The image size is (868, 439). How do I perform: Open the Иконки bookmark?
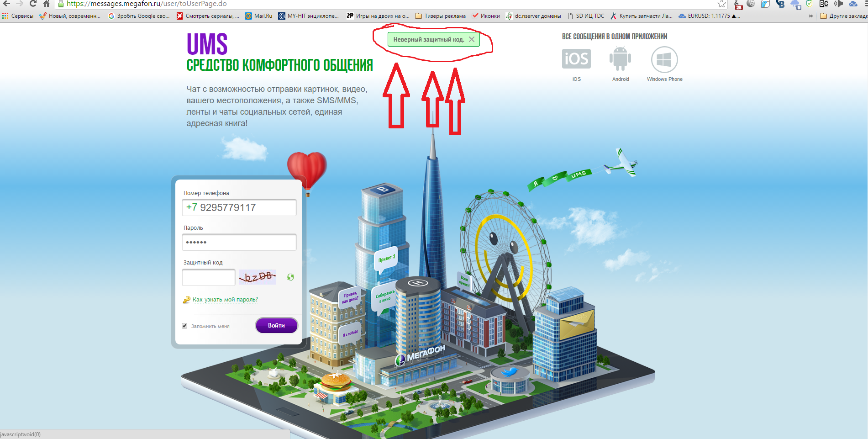(x=486, y=16)
